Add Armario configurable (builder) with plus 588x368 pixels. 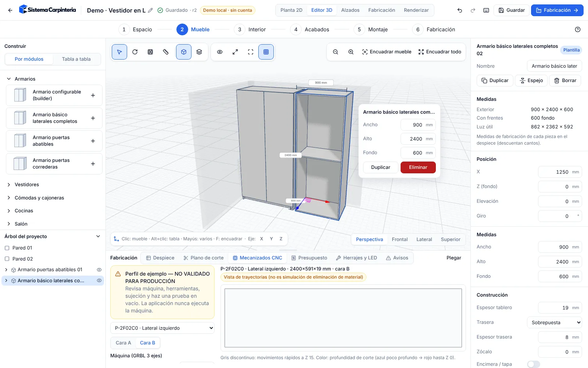pyautogui.click(x=93, y=95)
